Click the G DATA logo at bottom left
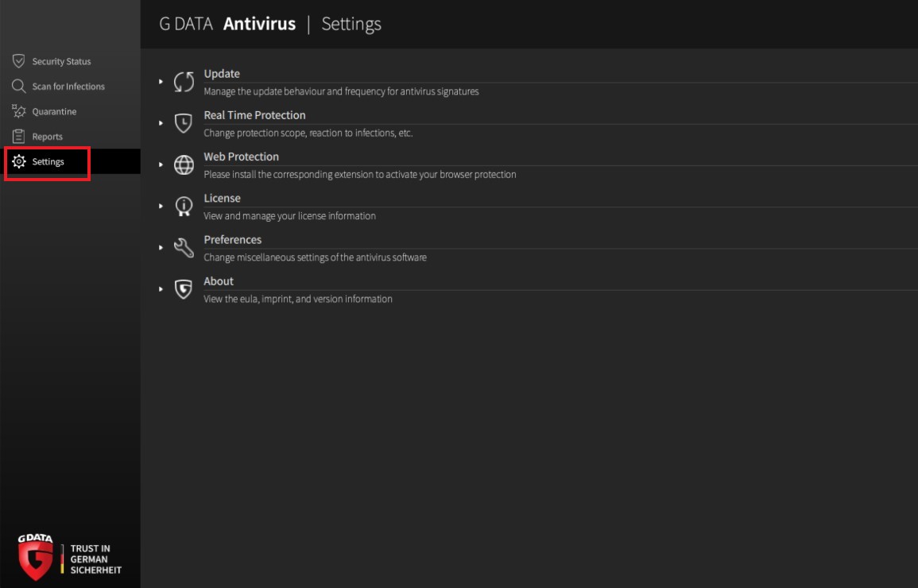The height and width of the screenshot is (588, 918). pyautogui.click(x=36, y=556)
